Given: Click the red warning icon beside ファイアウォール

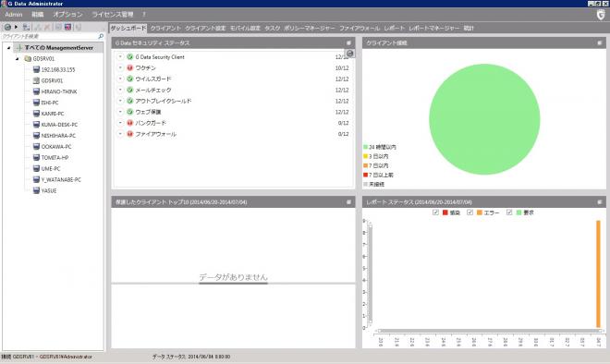Looking at the screenshot, I should coord(130,134).
